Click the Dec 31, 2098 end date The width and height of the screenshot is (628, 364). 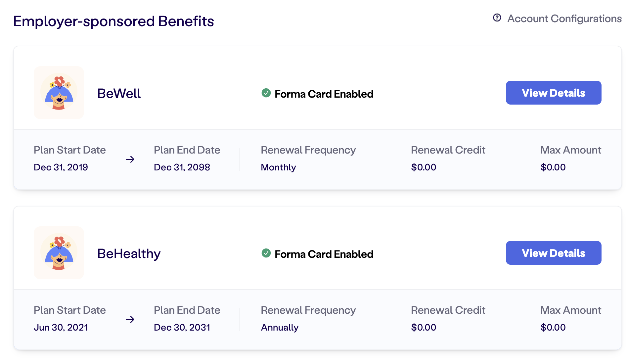[182, 167]
